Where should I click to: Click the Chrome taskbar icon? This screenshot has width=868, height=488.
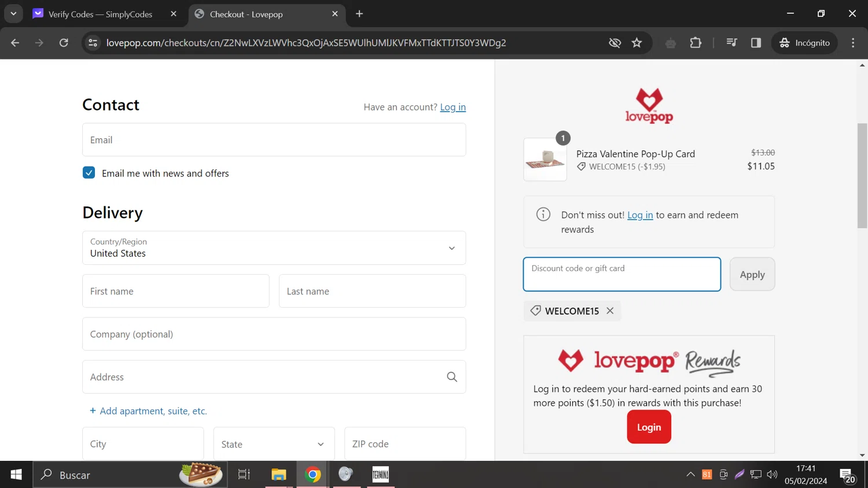pos(313,475)
